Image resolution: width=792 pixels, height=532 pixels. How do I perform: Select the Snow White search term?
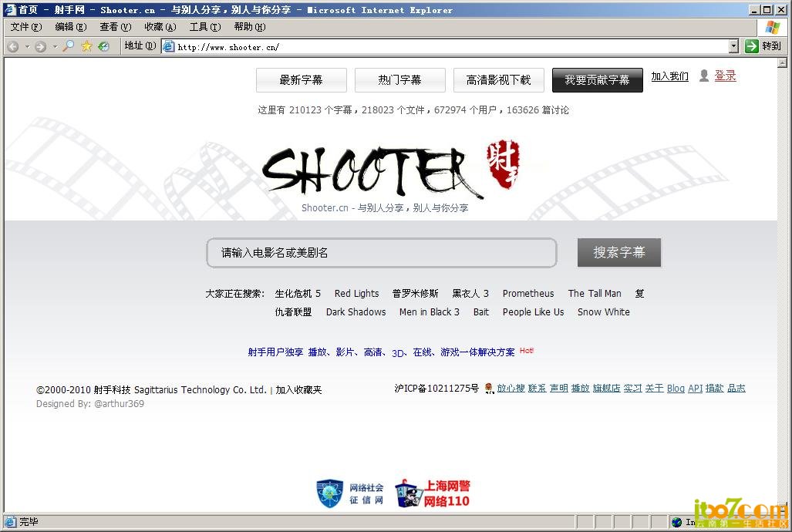coord(604,312)
